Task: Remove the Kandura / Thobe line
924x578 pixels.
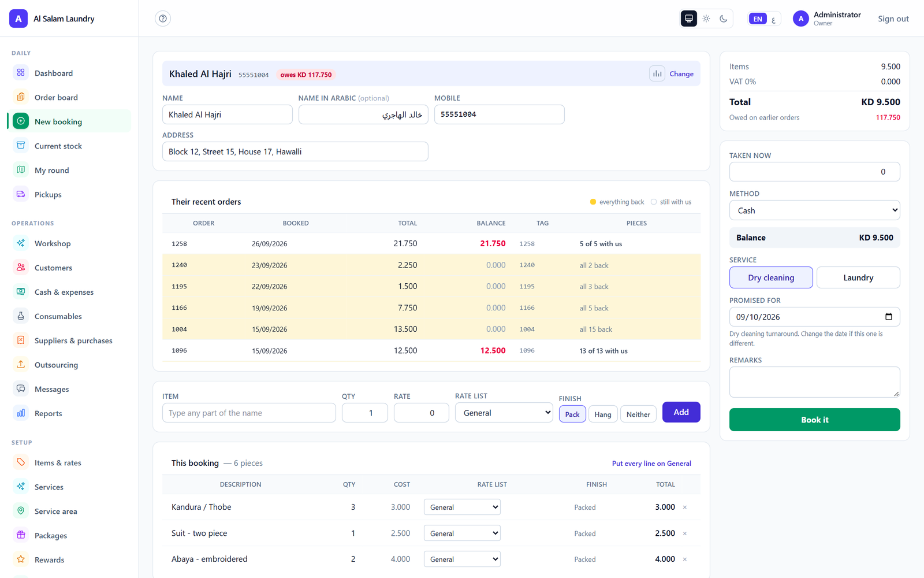Action: 685,507
